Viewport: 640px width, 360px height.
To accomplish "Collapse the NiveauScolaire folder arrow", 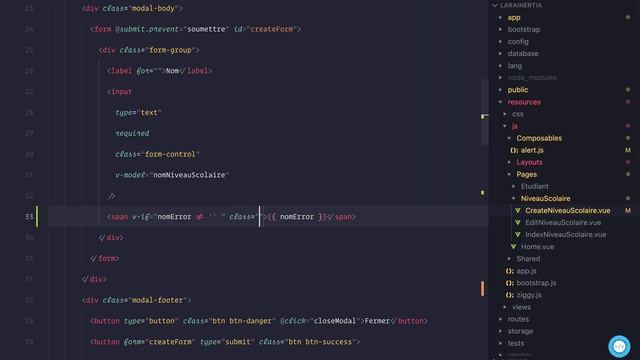I will [514, 198].
